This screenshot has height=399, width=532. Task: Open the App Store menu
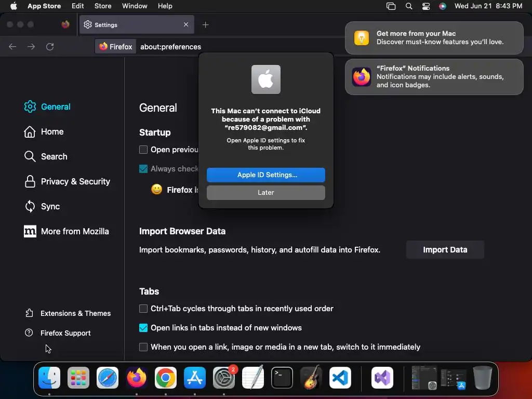point(44,6)
